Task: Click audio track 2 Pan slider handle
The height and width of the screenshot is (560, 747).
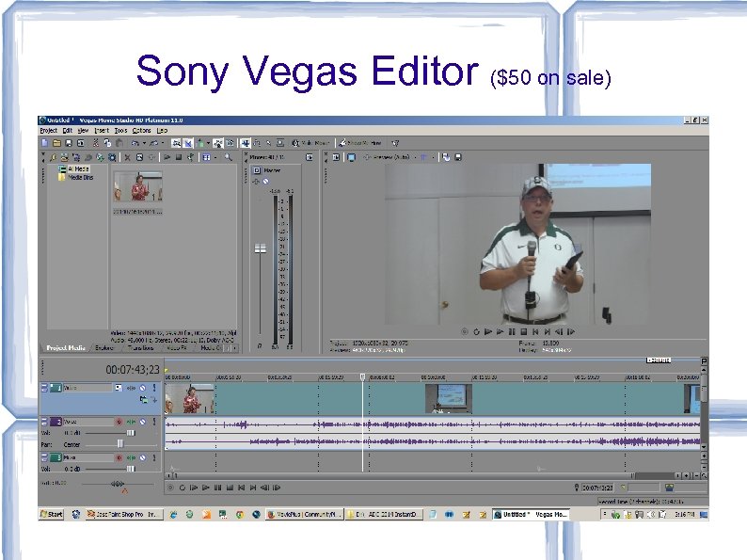Action: (x=120, y=443)
